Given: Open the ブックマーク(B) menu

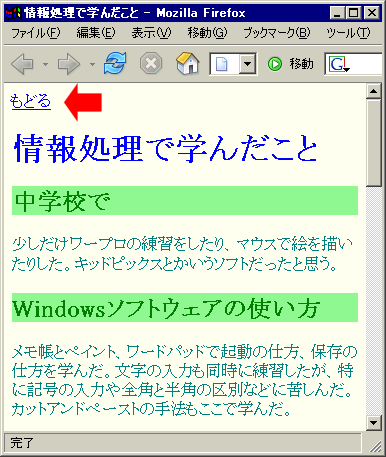Looking at the screenshot, I should pyautogui.click(x=277, y=33).
